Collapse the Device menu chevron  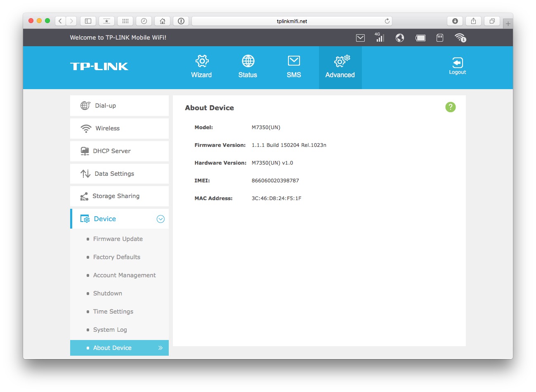click(x=161, y=219)
